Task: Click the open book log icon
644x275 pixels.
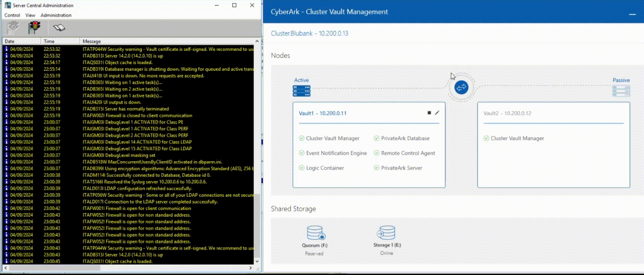Action: tap(59, 27)
